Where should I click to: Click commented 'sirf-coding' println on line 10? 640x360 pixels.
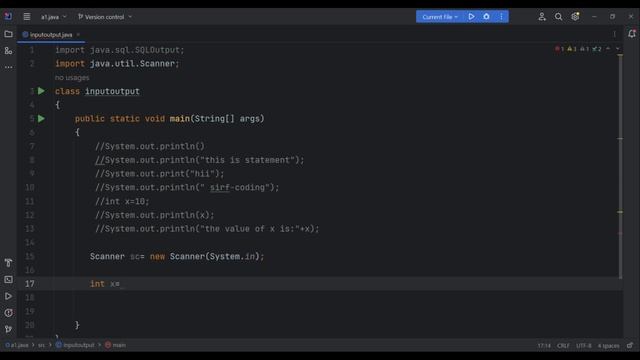click(187, 187)
